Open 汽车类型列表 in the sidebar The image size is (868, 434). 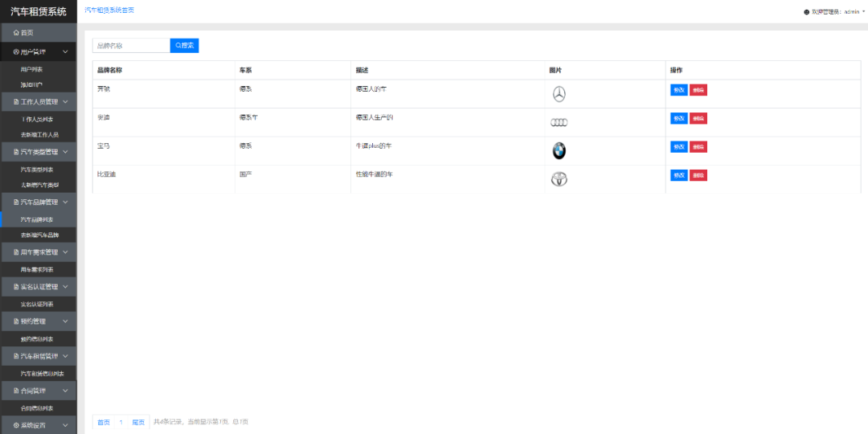[x=37, y=170]
